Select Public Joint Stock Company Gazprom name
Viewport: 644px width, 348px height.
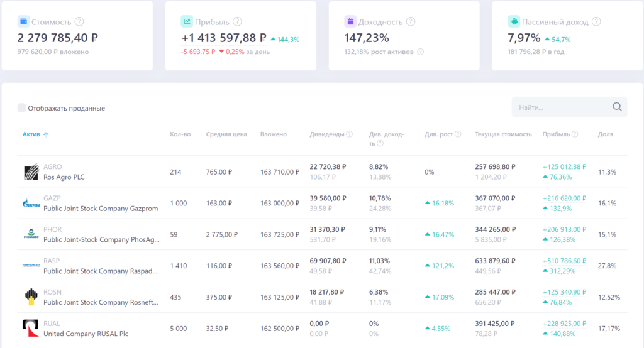coord(101,209)
